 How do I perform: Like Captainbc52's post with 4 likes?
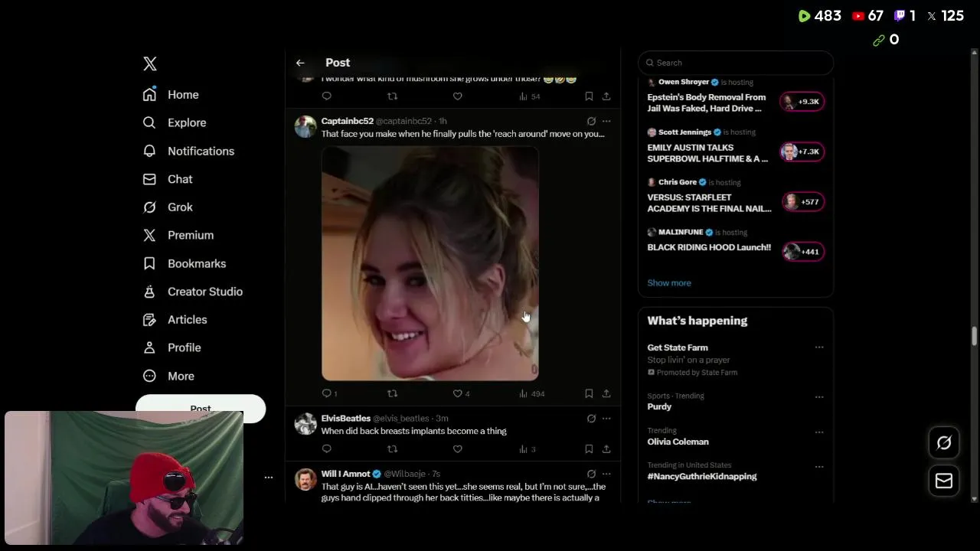click(x=461, y=393)
